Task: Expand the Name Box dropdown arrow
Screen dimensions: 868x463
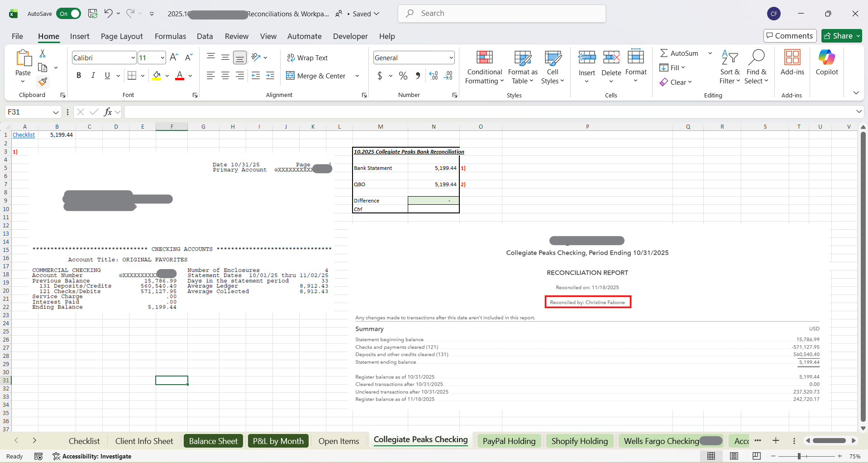Action: pos(56,112)
